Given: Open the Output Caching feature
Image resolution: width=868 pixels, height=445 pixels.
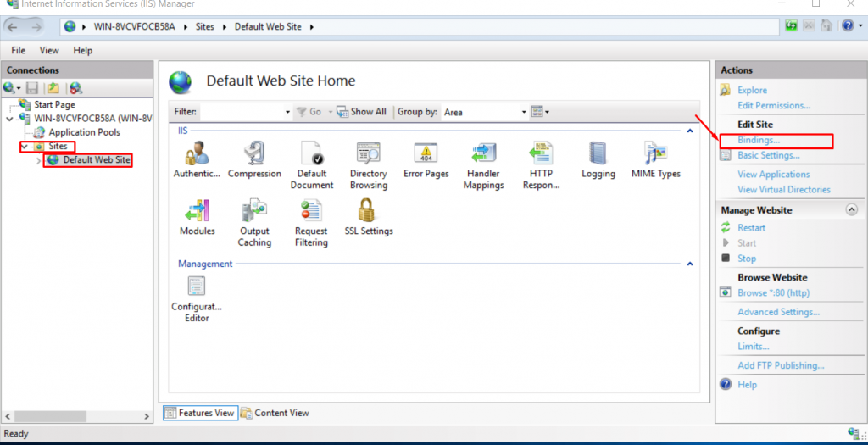Looking at the screenshot, I should coord(254,210).
